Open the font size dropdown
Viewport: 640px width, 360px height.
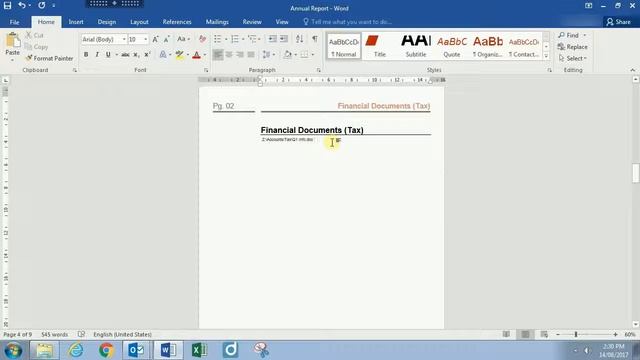145,39
